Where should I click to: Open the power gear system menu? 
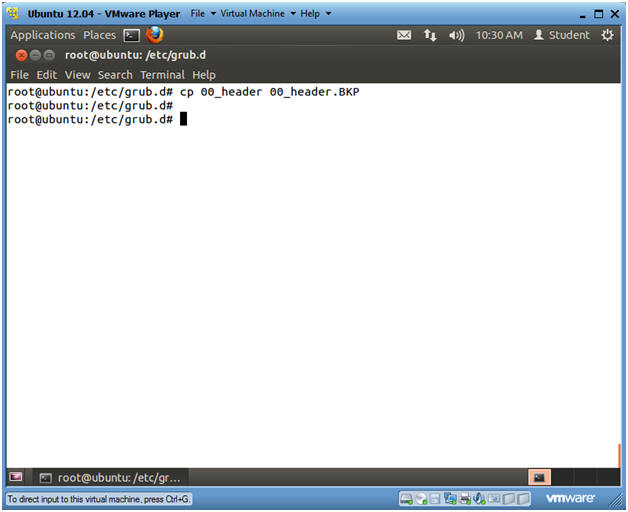[x=607, y=35]
